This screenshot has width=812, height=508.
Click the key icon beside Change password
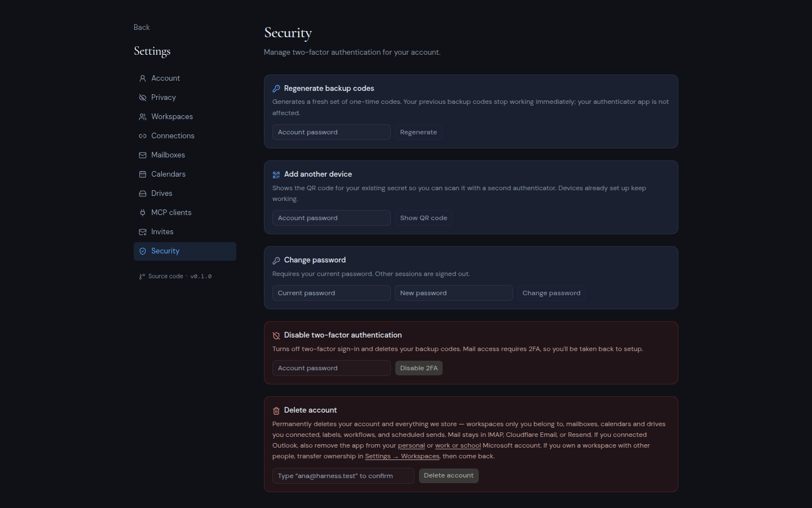(276, 261)
